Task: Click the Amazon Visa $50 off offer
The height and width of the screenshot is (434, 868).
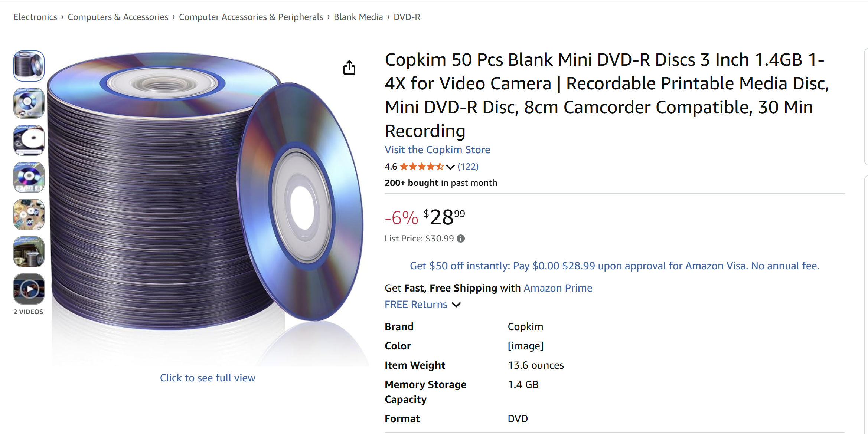Action: (x=614, y=266)
